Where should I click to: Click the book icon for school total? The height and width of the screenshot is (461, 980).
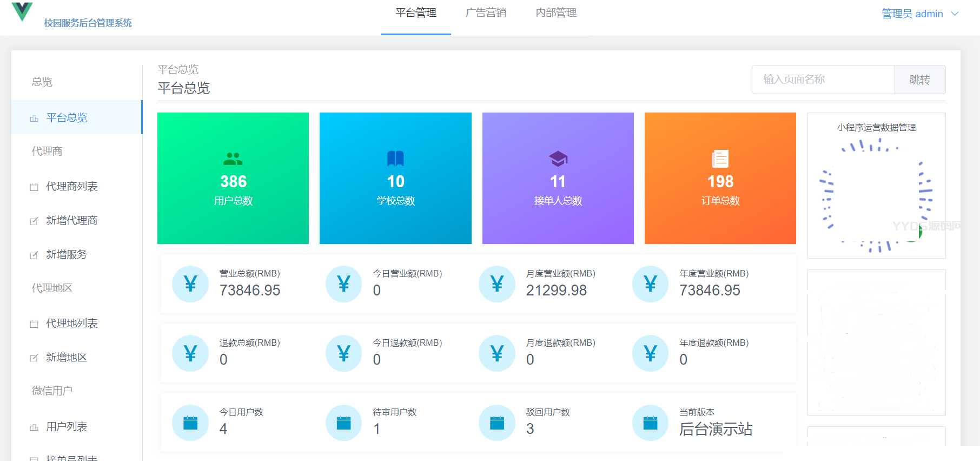pyautogui.click(x=395, y=159)
